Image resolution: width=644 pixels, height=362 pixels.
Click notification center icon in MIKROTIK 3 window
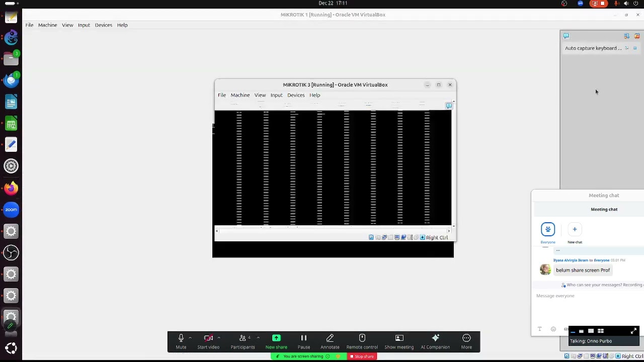449,106
